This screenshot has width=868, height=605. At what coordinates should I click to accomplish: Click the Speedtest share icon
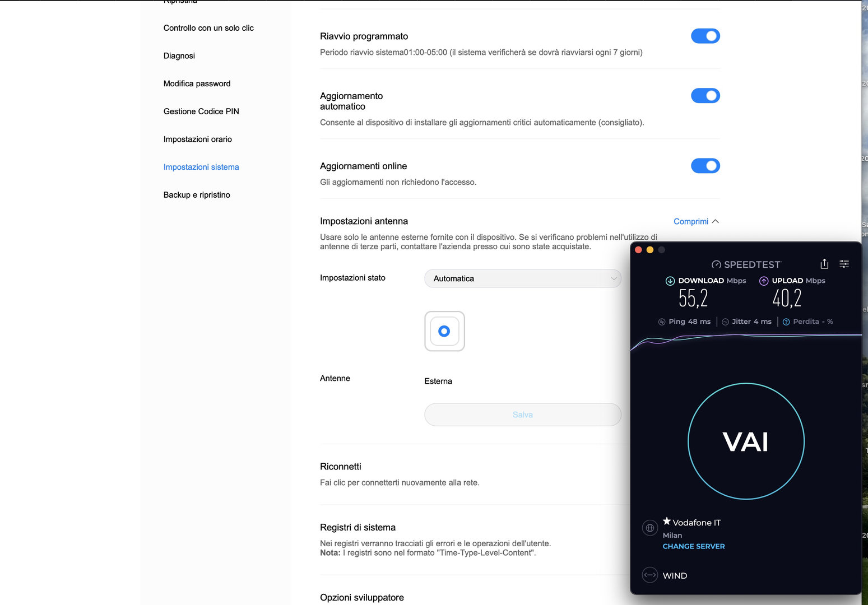click(x=824, y=264)
